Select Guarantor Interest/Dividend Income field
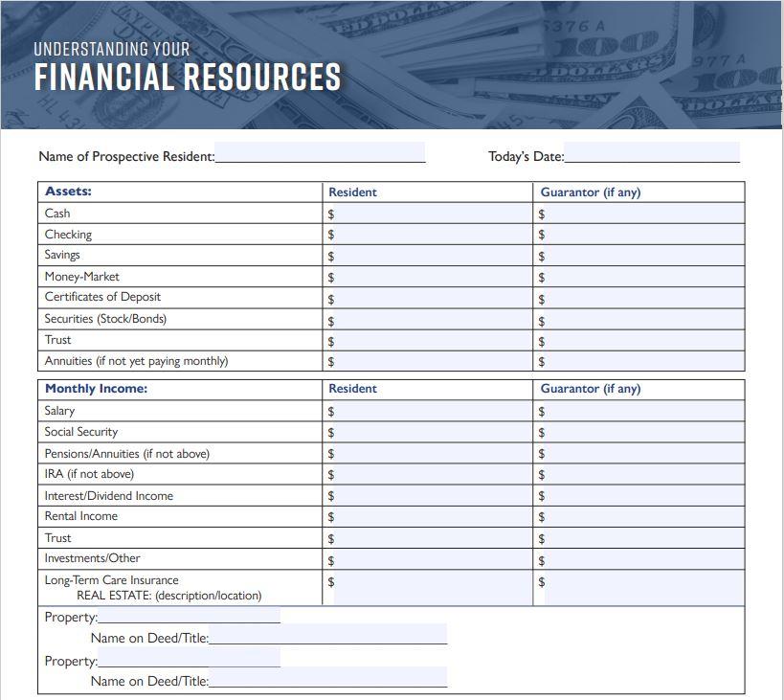 point(644,495)
